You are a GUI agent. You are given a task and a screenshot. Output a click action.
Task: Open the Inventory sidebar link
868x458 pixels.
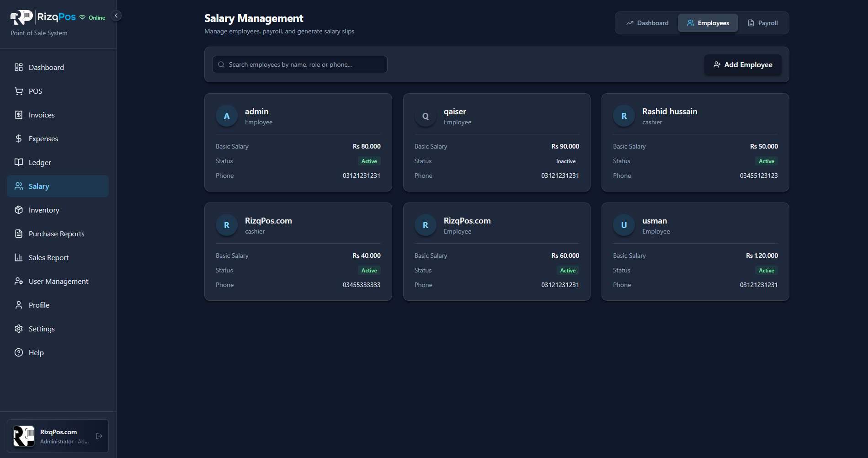pyautogui.click(x=58, y=210)
